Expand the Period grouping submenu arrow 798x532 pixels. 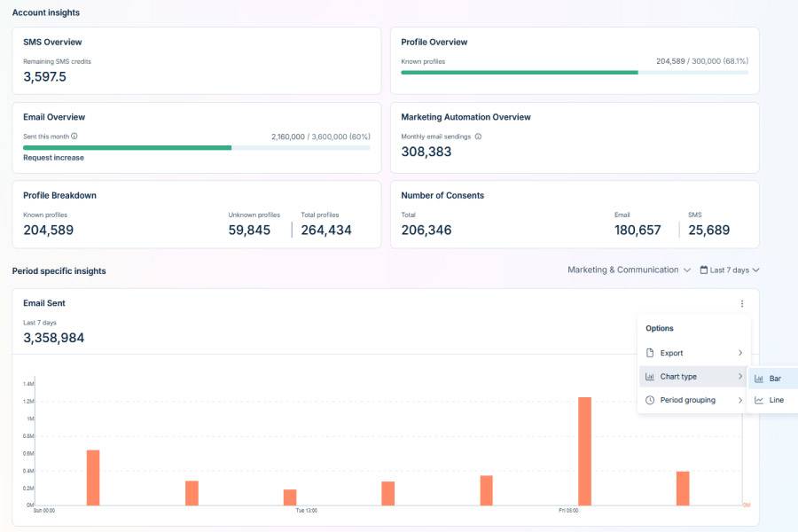coord(740,400)
